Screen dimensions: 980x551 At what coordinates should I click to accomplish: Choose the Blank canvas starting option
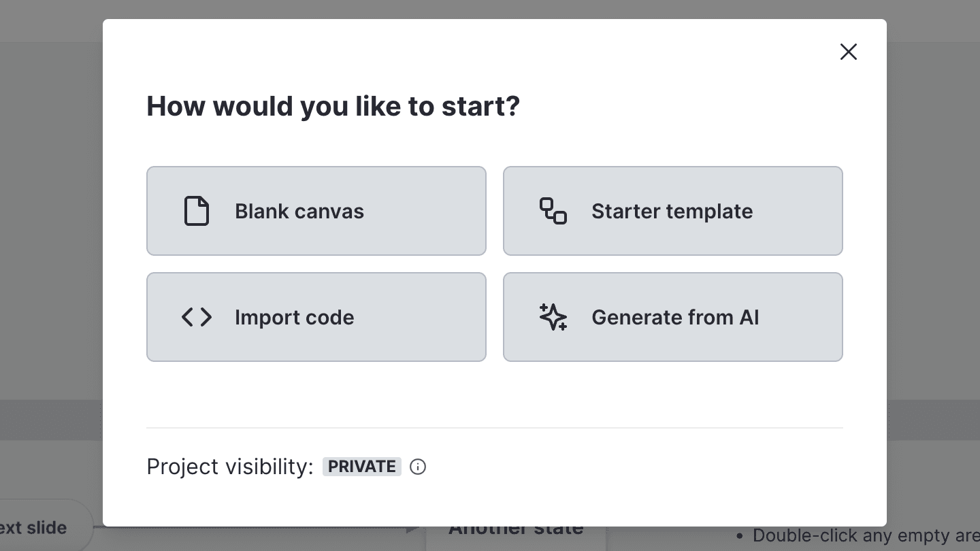(x=316, y=211)
